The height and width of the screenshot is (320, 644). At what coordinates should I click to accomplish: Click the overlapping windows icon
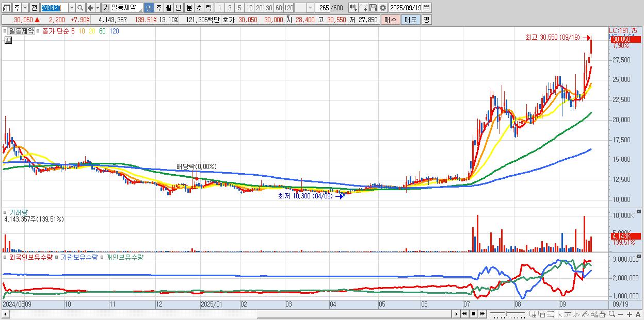click(x=542, y=314)
